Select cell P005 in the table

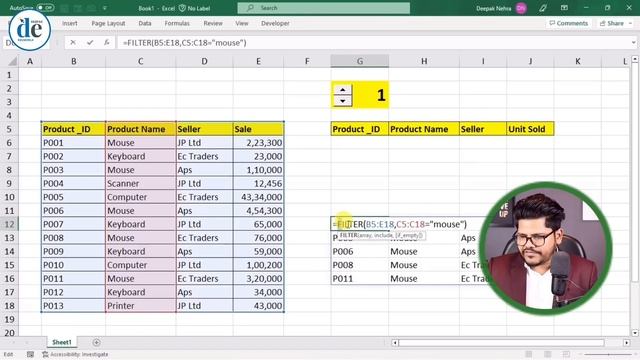[x=73, y=197]
